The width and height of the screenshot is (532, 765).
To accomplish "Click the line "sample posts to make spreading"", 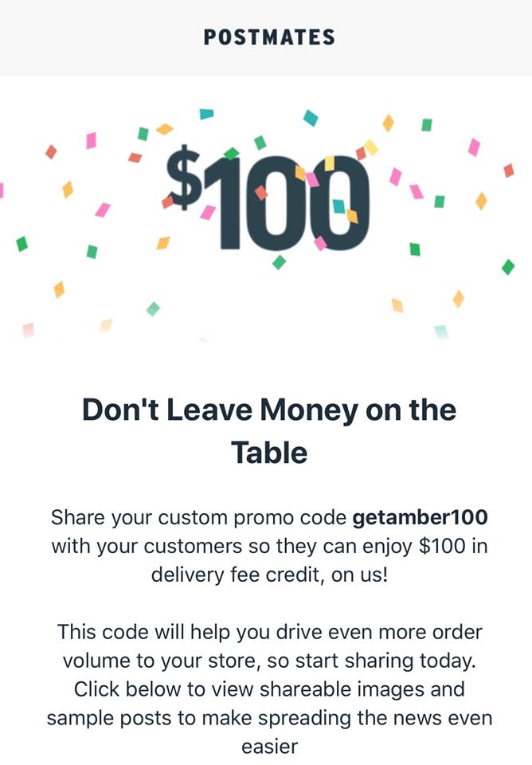I will click(269, 717).
